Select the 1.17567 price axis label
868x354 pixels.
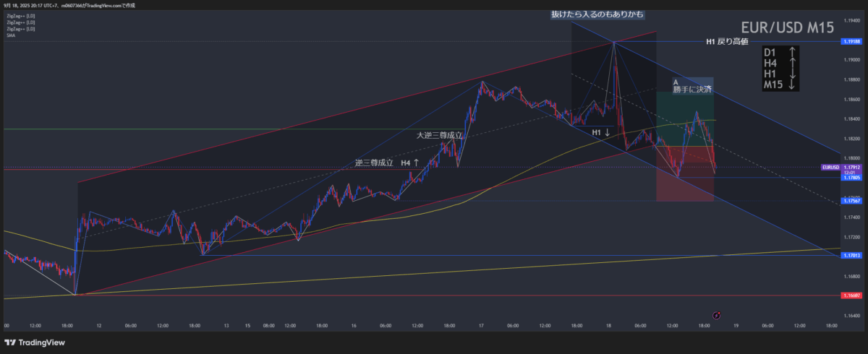pos(851,201)
